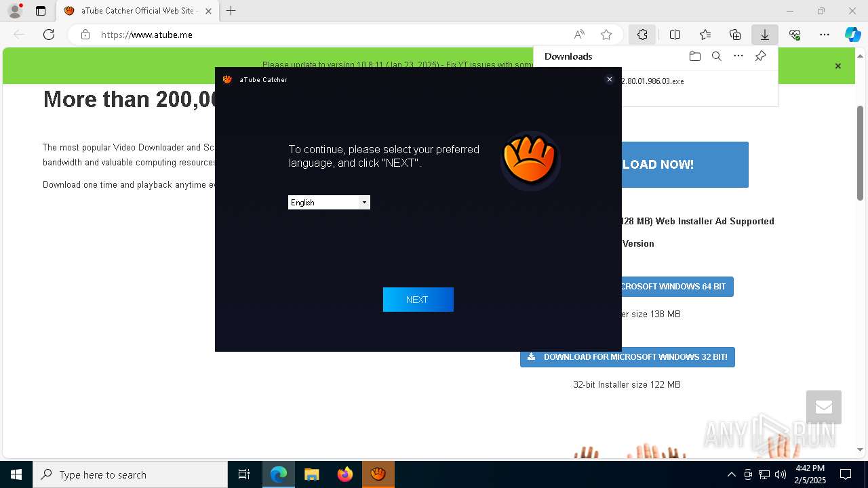Open browser Extensions menu
The height and width of the screenshot is (488, 868).
pyautogui.click(x=642, y=35)
